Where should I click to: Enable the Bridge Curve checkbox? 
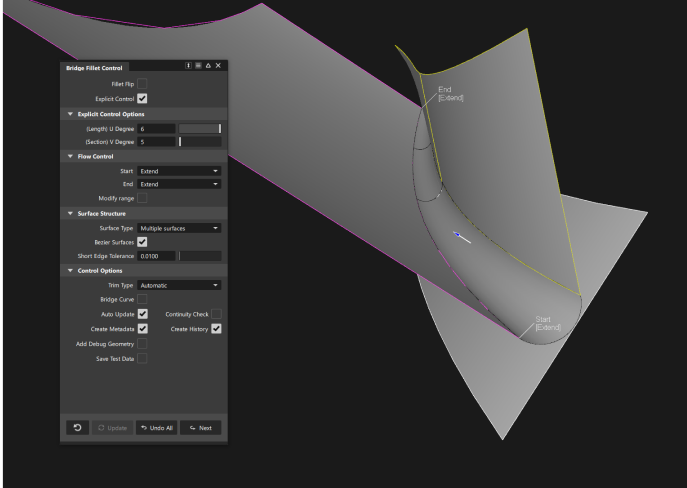tap(142, 299)
